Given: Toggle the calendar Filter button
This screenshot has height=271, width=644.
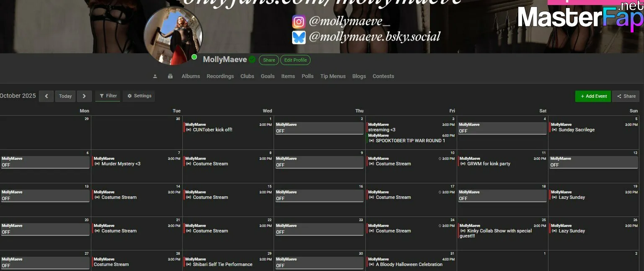Looking at the screenshot, I should point(108,96).
